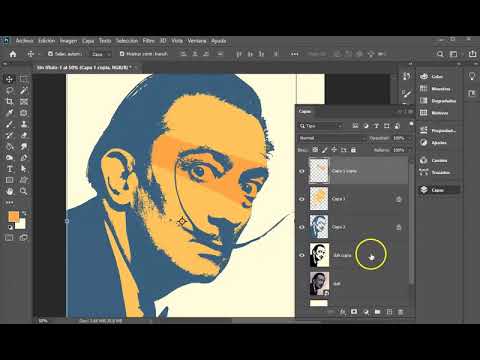Open the Propiedades panel button
The height and width of the screenshot is (360, 480).
click(439, 131)
